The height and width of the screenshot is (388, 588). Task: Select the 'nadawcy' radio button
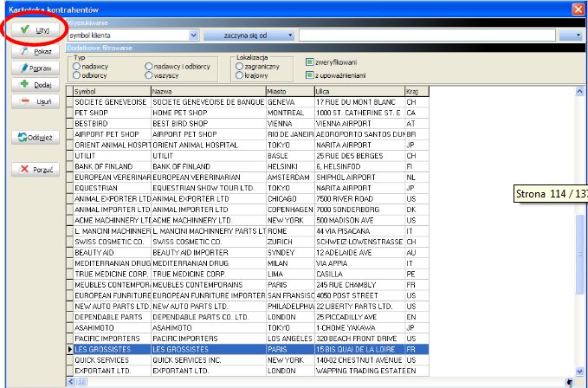(76, 67)
